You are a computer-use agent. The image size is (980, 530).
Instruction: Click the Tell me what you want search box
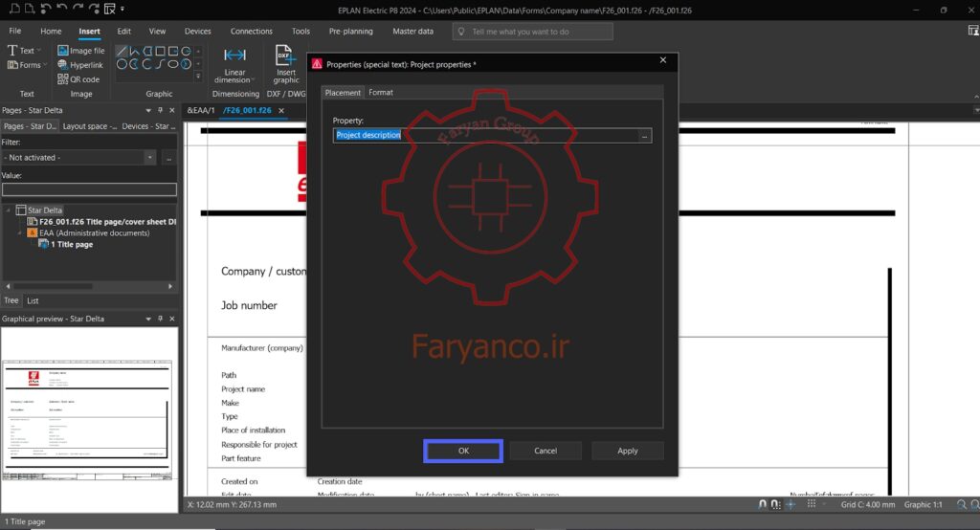(x=532, y=32)
